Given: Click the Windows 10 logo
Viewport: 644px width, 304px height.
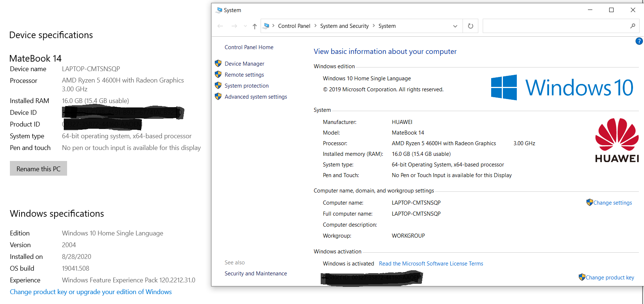Looking at the screenshot, I should coord(562,87).
